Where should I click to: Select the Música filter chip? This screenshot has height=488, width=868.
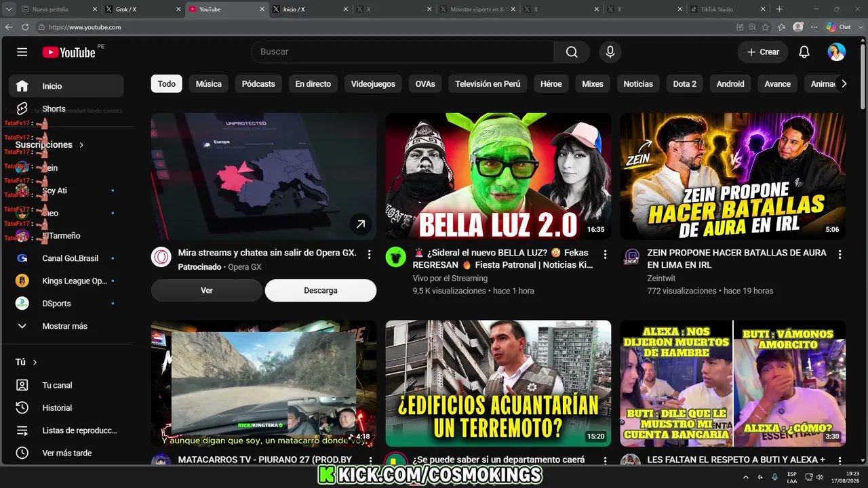pos(209,84)
